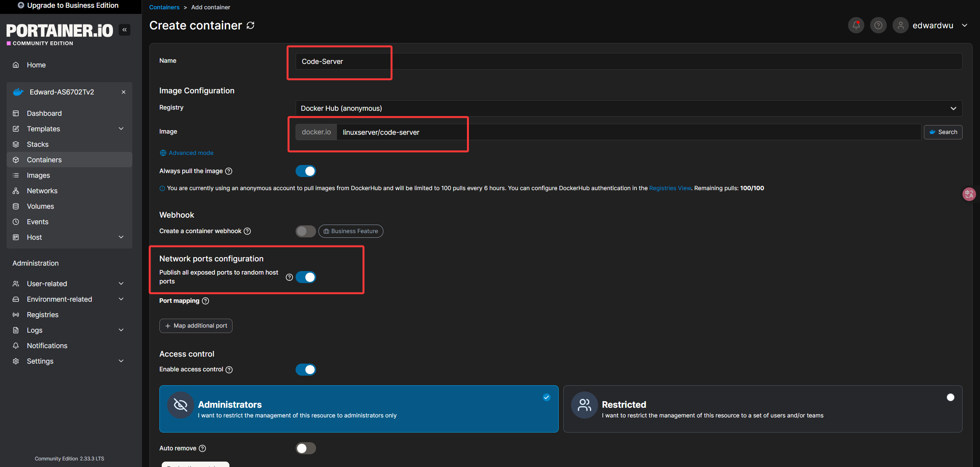Open the Registries View link
Screen dimensions: 980x467
(x=670, y=188)
